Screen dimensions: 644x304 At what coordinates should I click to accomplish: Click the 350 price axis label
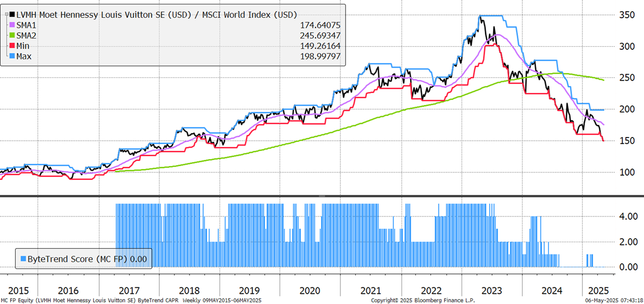[626, 15]
